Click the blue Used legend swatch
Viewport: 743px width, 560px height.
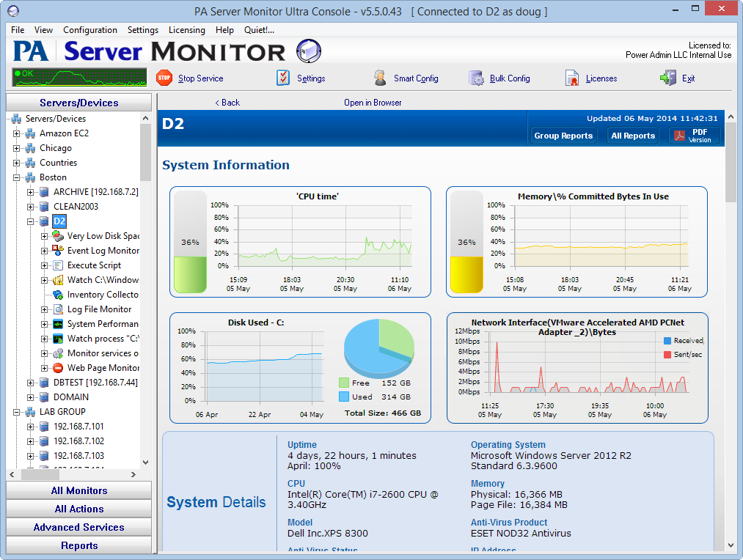[x=344, y=397]
